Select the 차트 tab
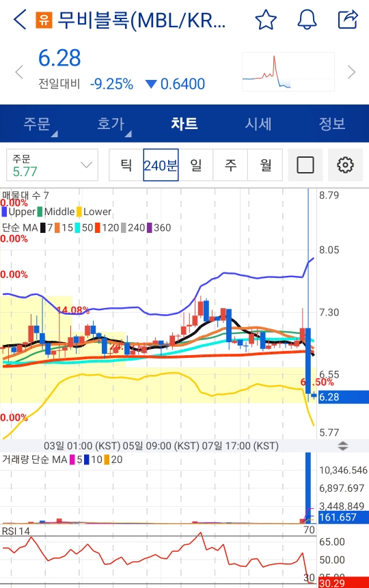 coord(184,124)
